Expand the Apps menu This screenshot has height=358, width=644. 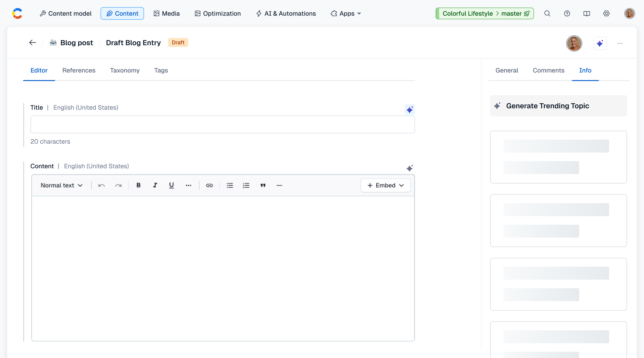click(346, 13)
